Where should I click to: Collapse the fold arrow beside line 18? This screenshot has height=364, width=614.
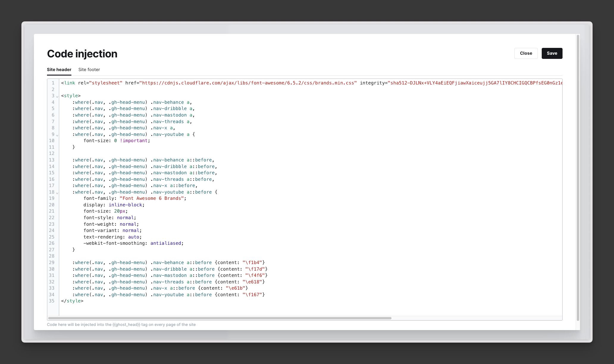(57, 193)
